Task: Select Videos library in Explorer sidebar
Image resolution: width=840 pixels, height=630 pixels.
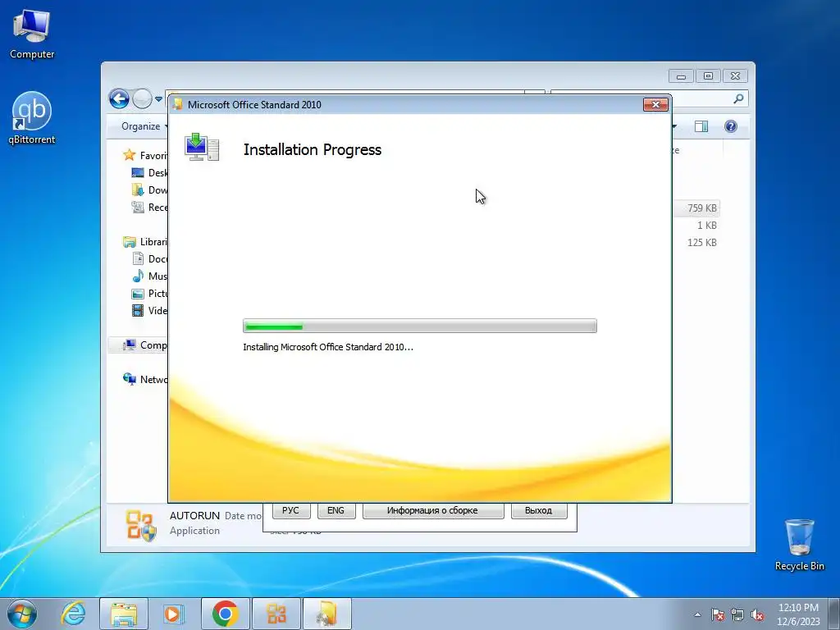Action: (149, 310)
